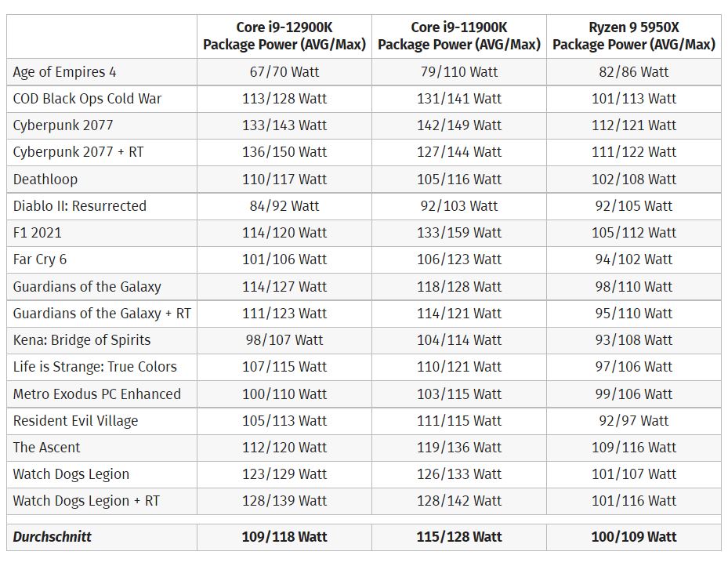
Task: Select the Diablo II: Resurrected label
Action: (80, 206)
